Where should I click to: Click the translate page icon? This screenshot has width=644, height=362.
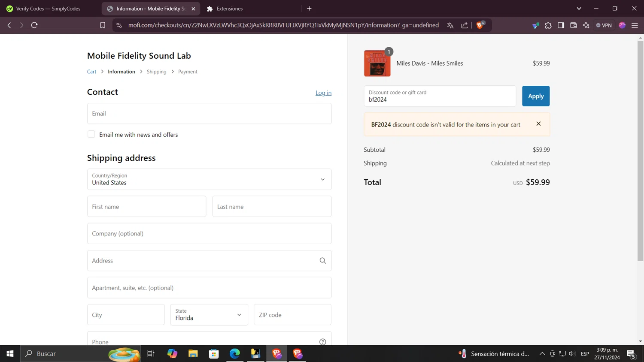(450, 25)
